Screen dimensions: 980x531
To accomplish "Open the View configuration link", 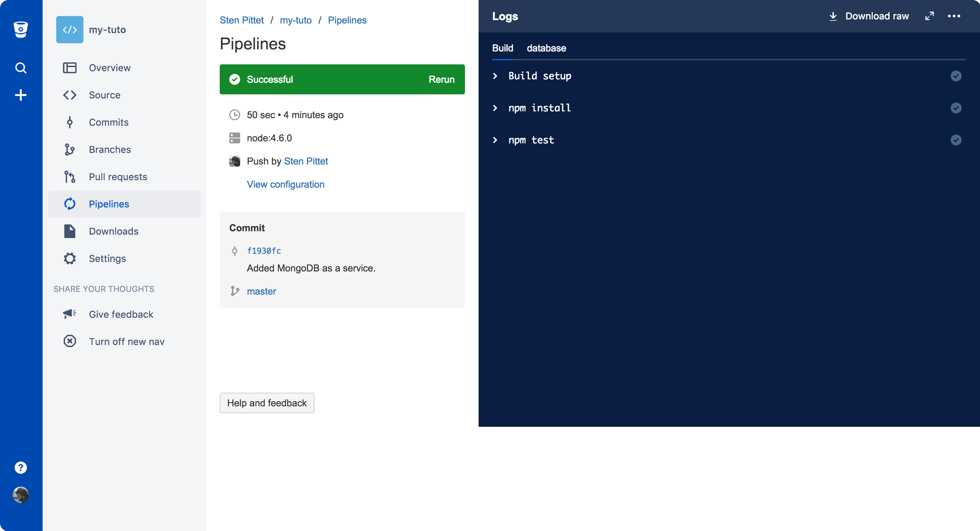I will [285, 184].
